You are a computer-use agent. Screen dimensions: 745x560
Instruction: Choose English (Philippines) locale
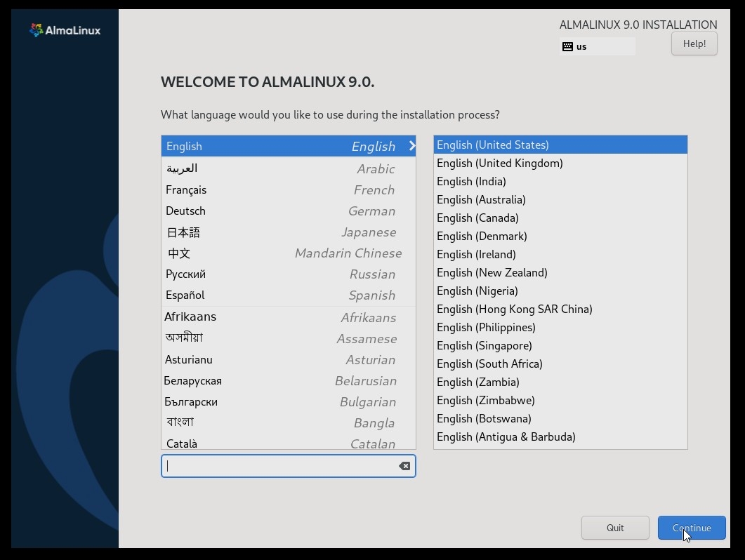pos(560,327)
